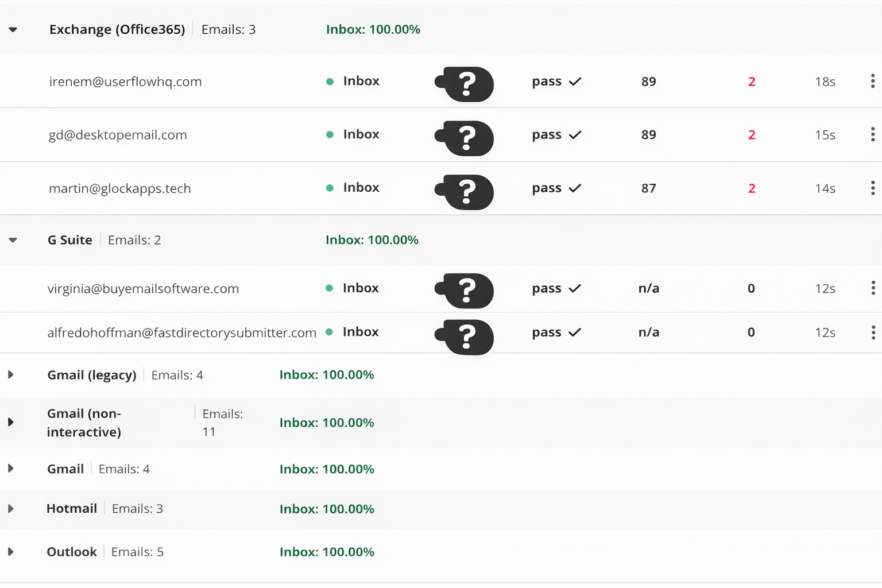This screenshot has width=882, height=588.
Task: Select the Gmail group row with 4 emails
Action: pos(65,469)
